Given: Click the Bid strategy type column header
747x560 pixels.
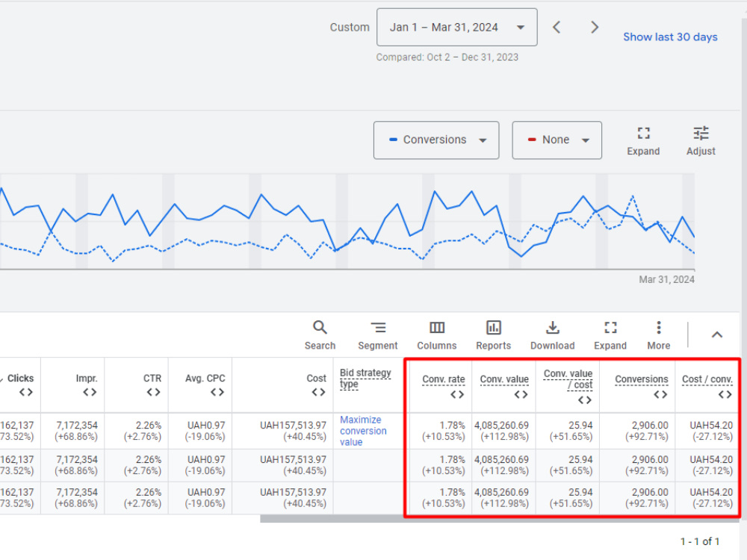Looking at the screenshot, I should coord(365,379).
